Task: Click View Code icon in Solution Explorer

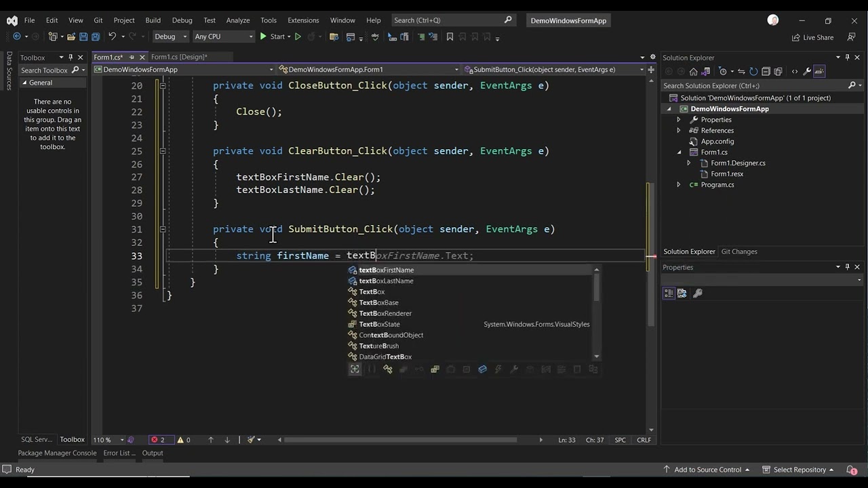Action: [795, 71]
